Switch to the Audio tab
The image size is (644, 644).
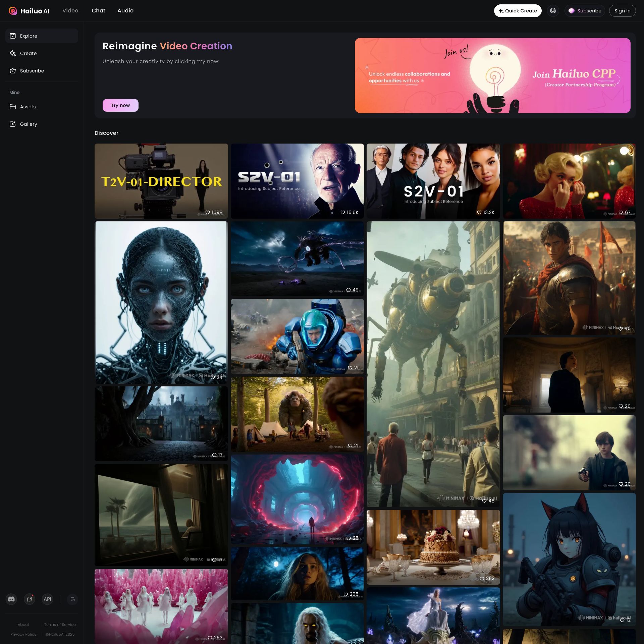pyautogui.click(x=125, y=11)
